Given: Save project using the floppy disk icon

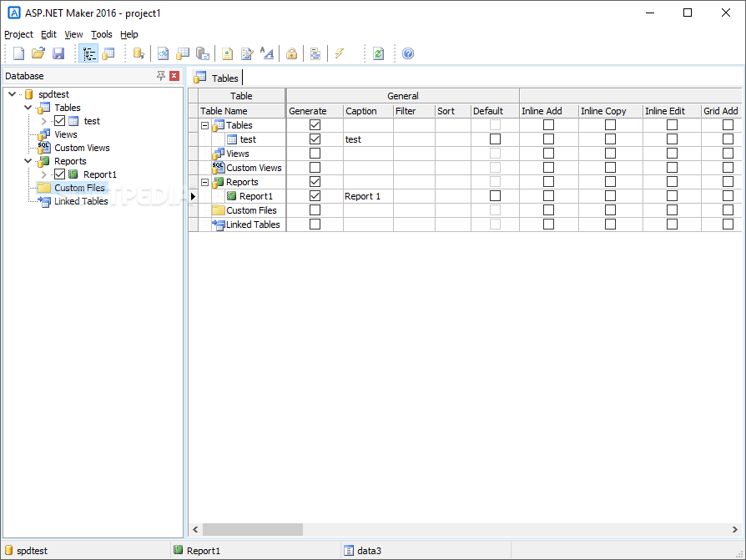Looking at the screenshot, I should [x=58, y=53].
